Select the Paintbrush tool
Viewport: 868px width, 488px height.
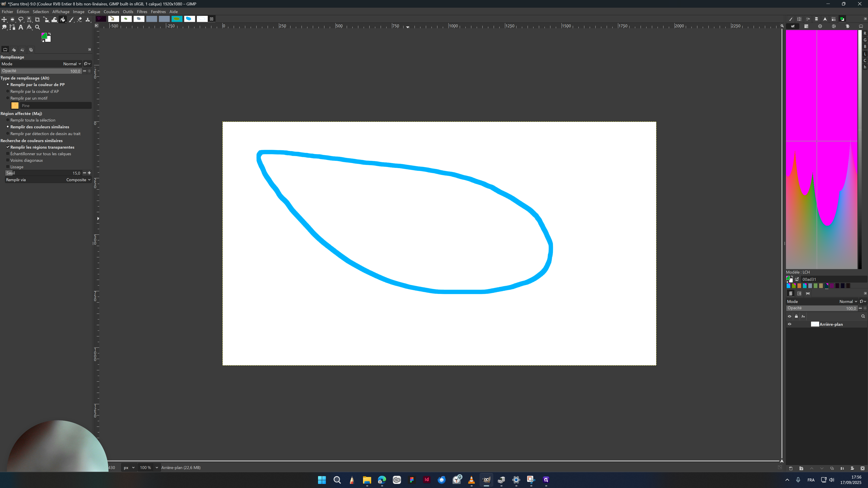[x=71, y=19]
